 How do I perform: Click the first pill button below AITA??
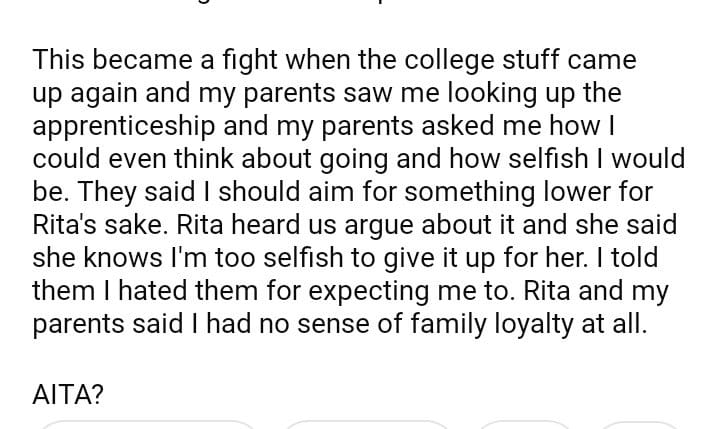pyautogui.click(x=148, y=424)
